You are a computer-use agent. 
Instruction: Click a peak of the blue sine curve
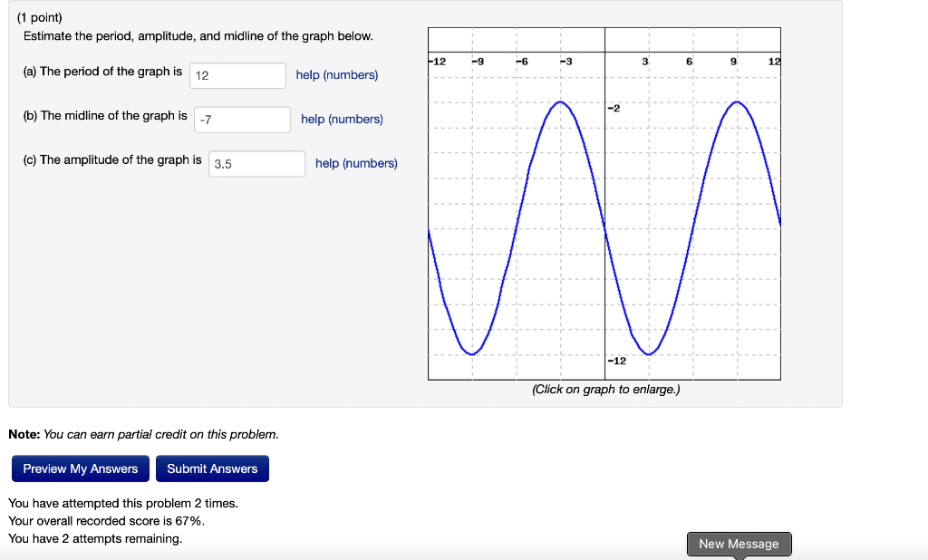(x=560, y=102)
